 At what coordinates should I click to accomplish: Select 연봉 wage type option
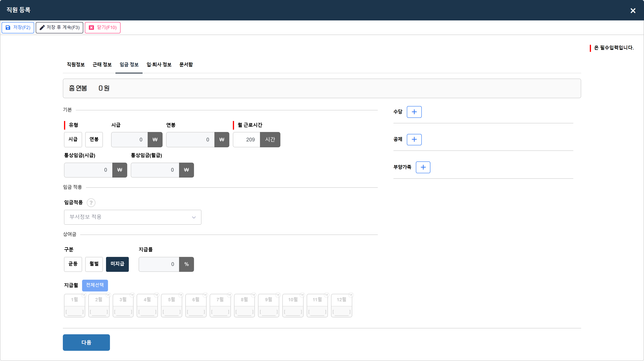pyautogui.click(x=94, y=139)
